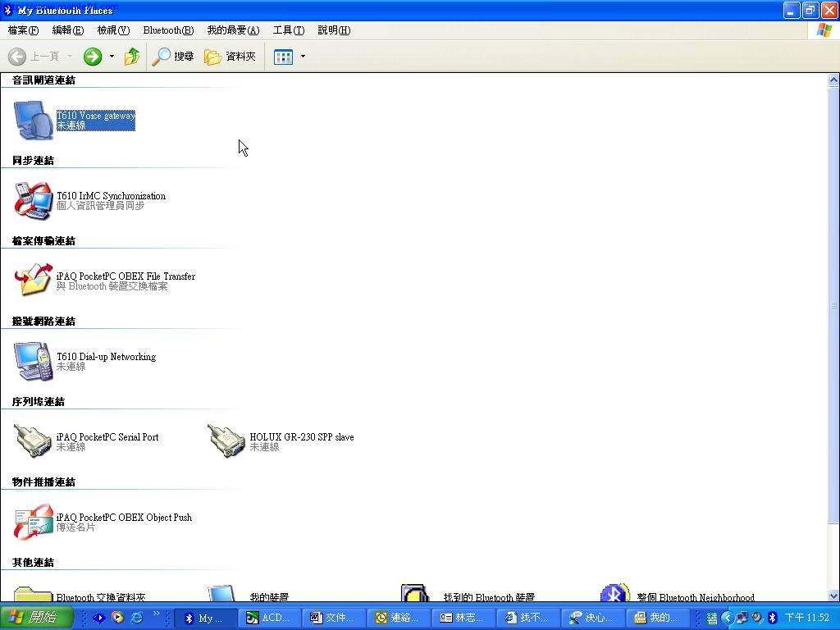Switch to the 找不... taskbar button
Image resolution: width=840 pixels, height=630 pixels.
coord(527,618)
